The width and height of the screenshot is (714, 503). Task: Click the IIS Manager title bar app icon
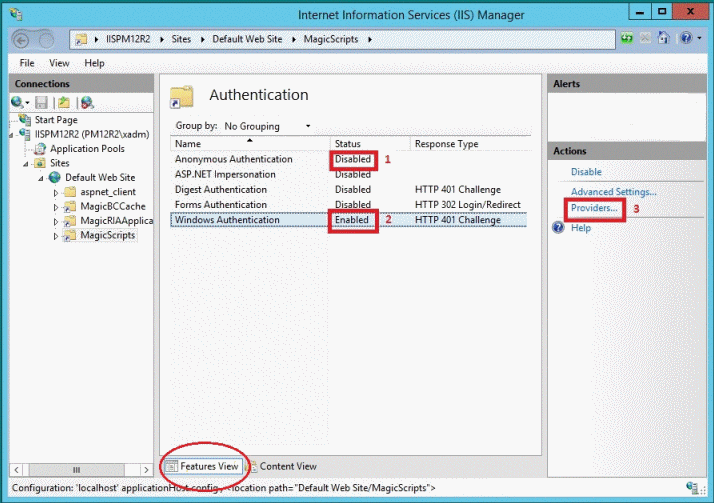click(16, 15)
